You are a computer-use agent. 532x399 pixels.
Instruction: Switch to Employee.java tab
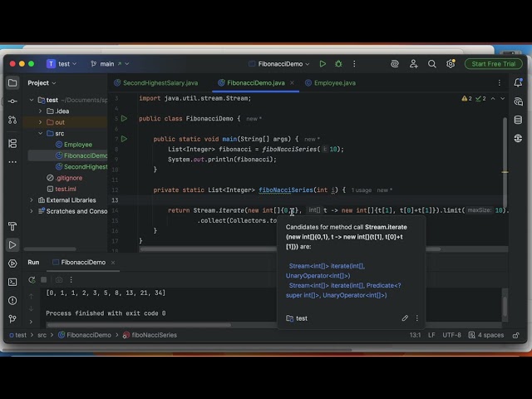(x=331, y=83)
